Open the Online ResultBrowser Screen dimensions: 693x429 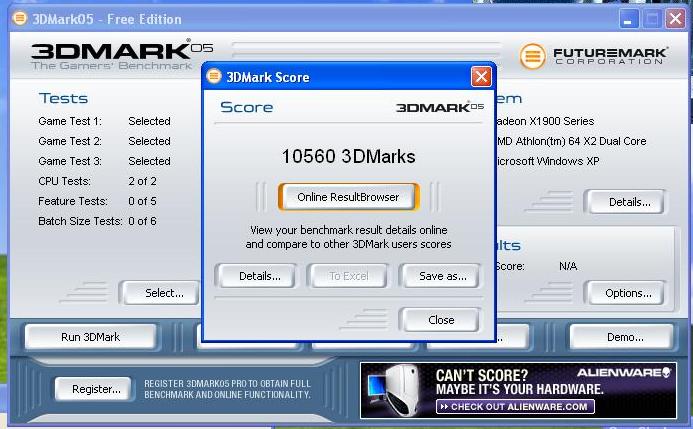pos(348,197)
